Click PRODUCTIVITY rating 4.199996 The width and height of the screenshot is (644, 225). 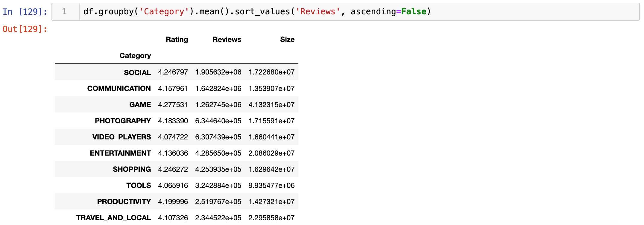click(x=173, y=202)
